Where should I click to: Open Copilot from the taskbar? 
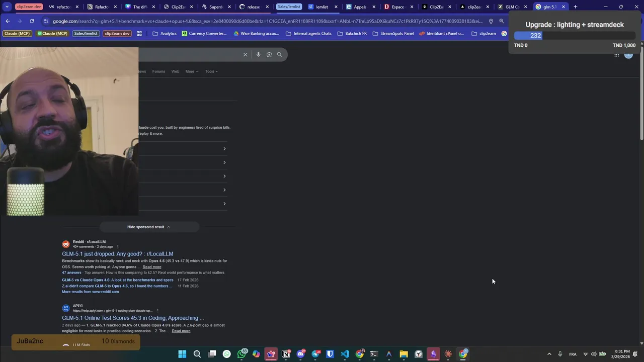[x=256, y=354]
